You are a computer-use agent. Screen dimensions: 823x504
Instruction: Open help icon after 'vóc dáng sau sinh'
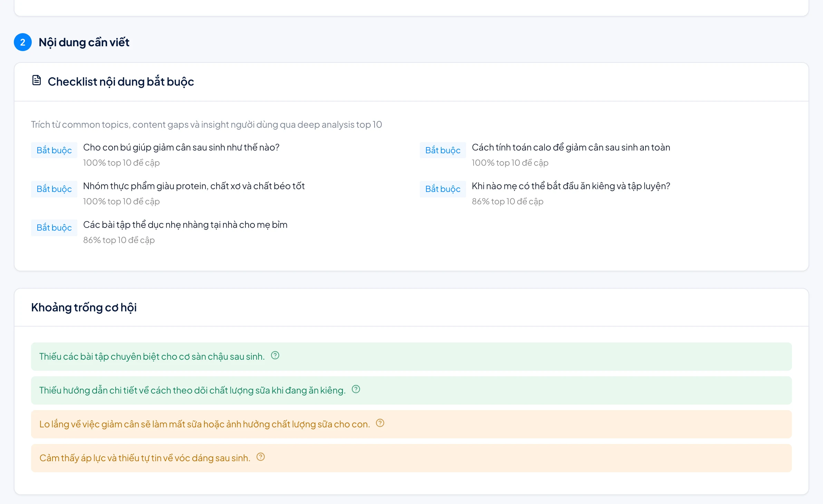(x=261, y=457)
